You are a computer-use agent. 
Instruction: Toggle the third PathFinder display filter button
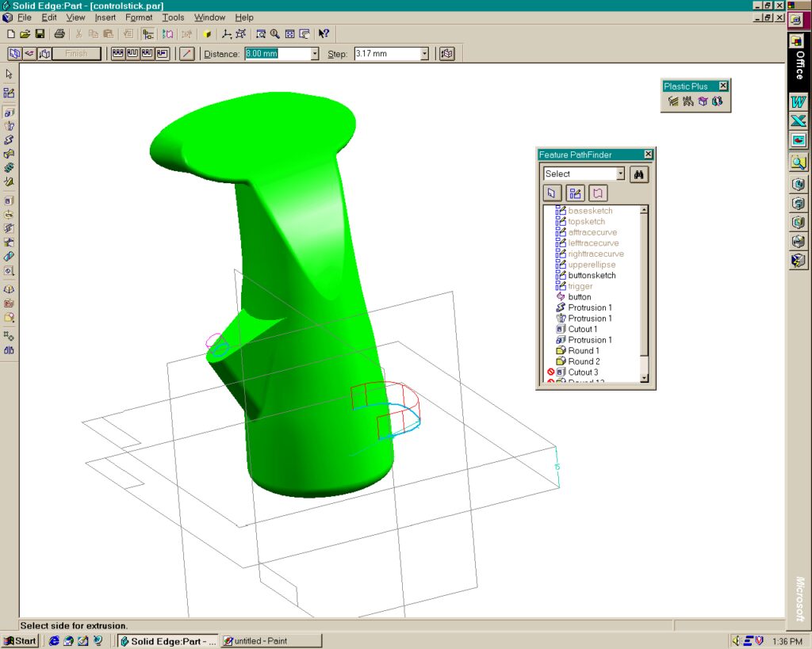coord(597,193)
